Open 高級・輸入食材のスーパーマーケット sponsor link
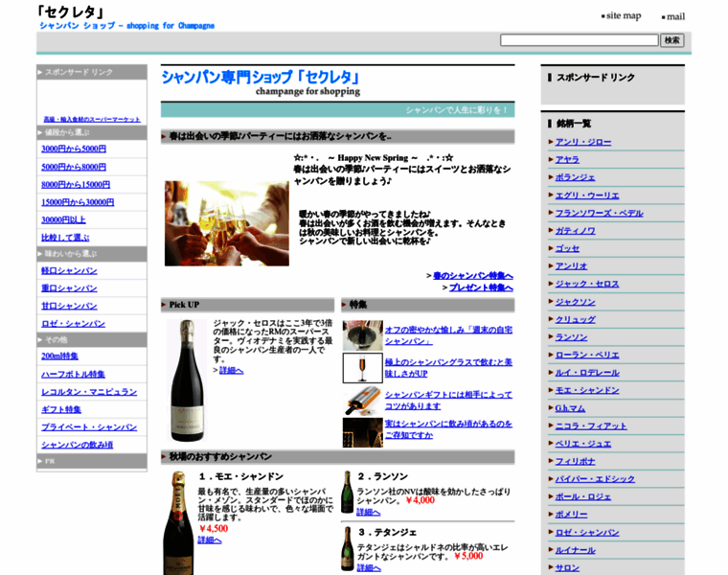The height and width of the screenshot is (575, 728). [x=92, y=120]
